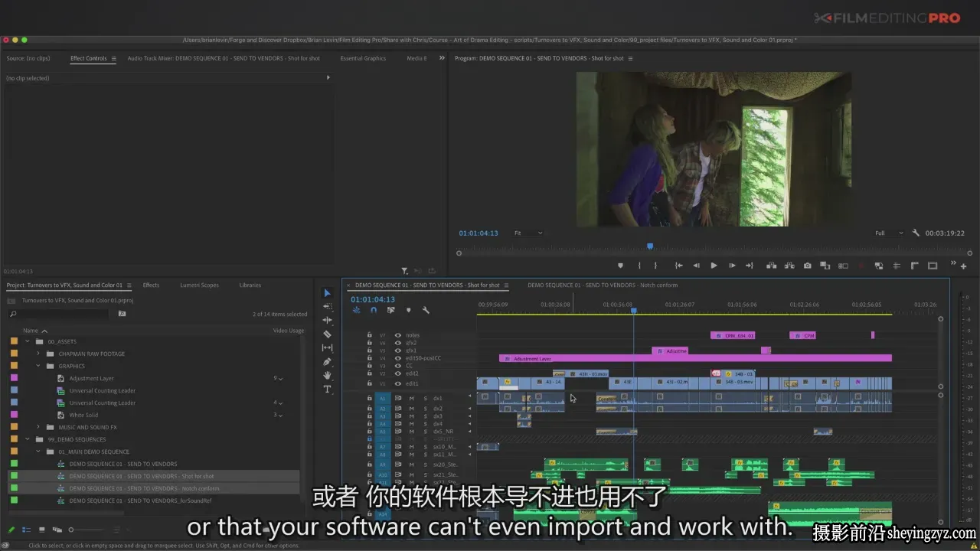The width and height of the screenshot is (980, 551).
Task: Select the Pen tool
Action: pos(327,362)
